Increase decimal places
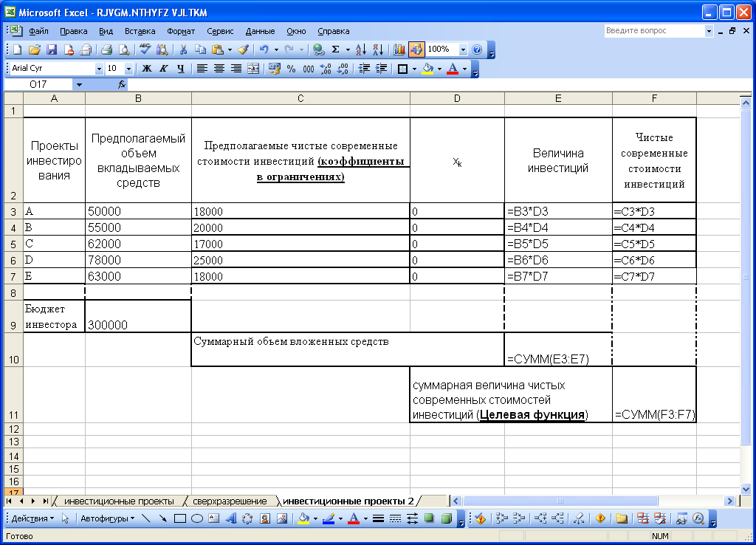 (x=326, y=69)
